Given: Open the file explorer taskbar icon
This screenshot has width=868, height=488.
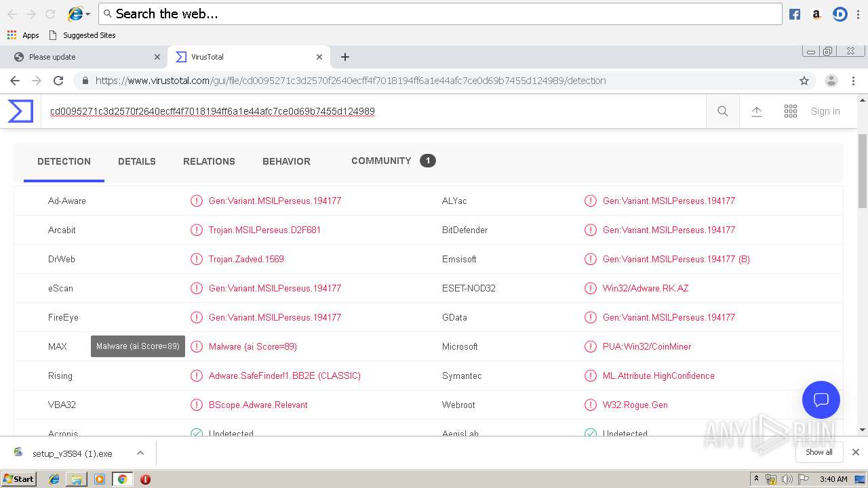Looking at the screenshot, I should pyautogui.click(x=77, y=479).
